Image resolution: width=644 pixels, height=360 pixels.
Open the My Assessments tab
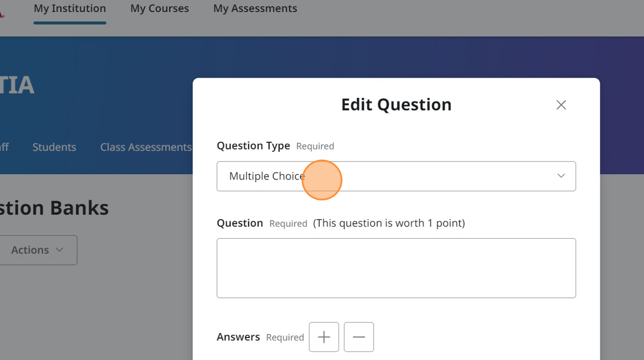point(255,9)
